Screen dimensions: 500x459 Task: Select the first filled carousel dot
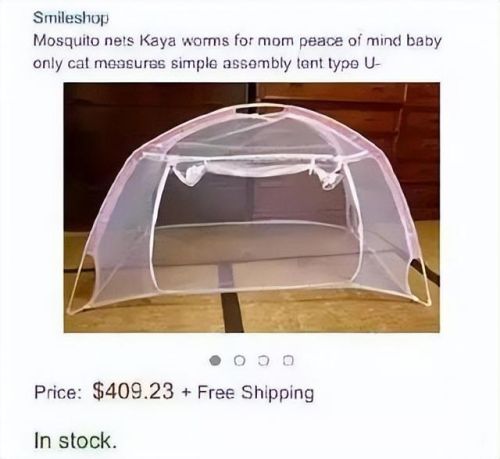pos(215,360)
